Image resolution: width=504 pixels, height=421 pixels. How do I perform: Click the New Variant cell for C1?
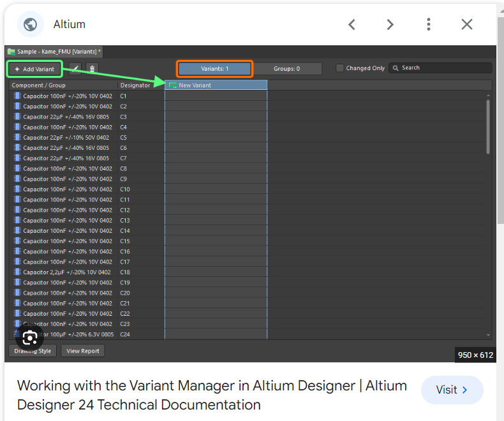point(216,96)
